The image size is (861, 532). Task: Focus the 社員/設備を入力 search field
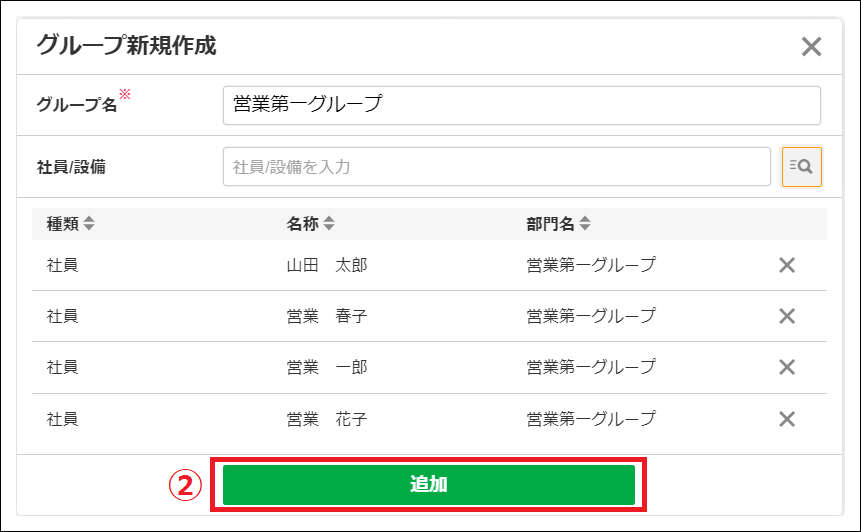496,166
